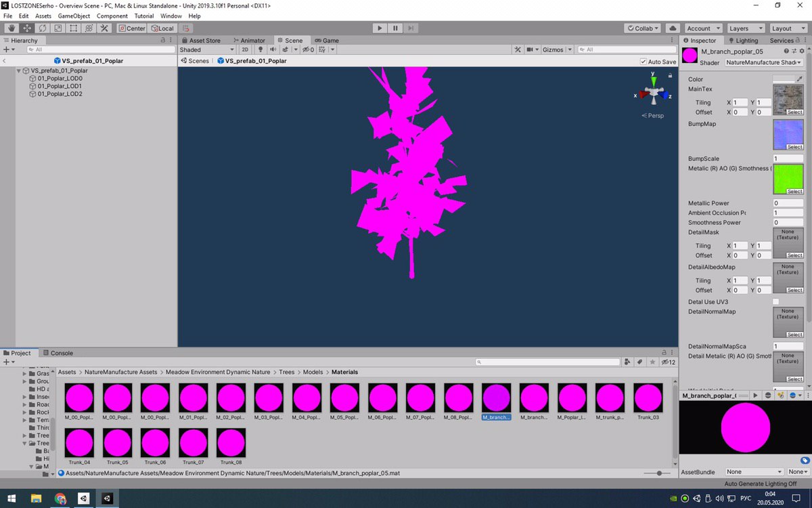This screenshot has width=812, height=508.
Task: Switch to the Game tab
Action: click(327, 41)
